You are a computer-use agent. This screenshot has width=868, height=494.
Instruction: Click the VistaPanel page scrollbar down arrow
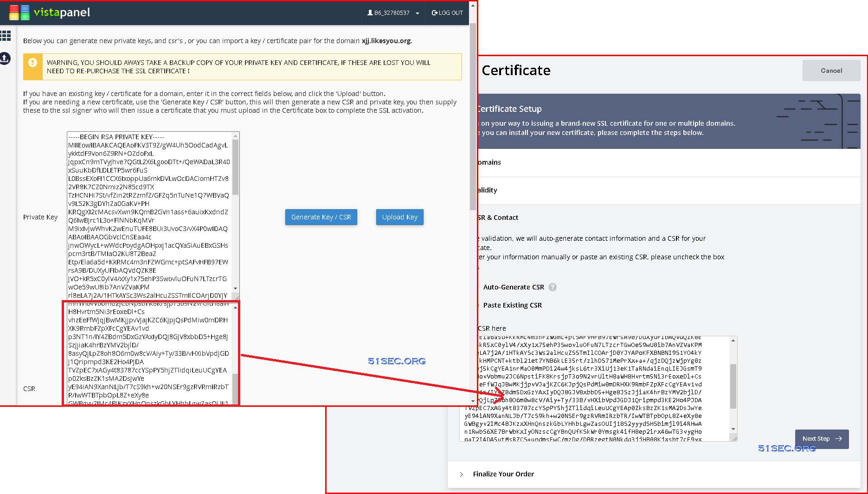[473, 401]
